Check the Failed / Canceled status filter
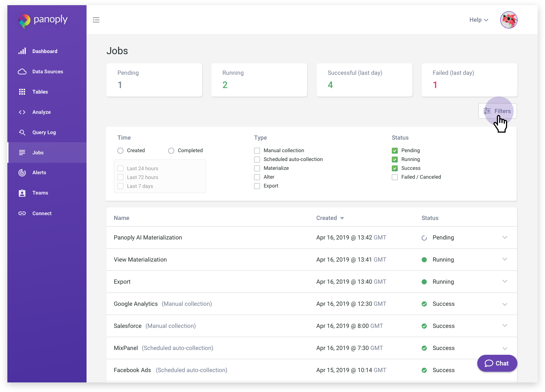545x392 pixels. [395, 177]
